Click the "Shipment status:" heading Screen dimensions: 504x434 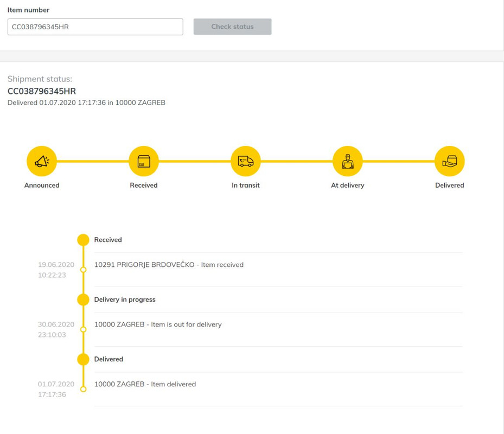pos(40,79)
